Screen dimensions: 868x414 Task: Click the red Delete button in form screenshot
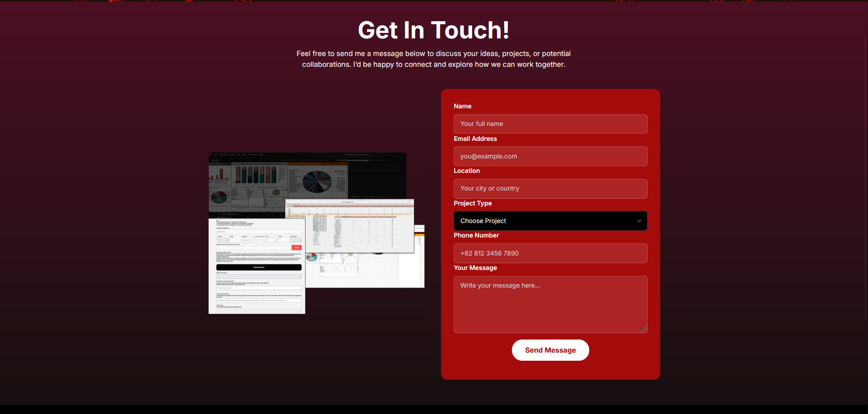296,247
